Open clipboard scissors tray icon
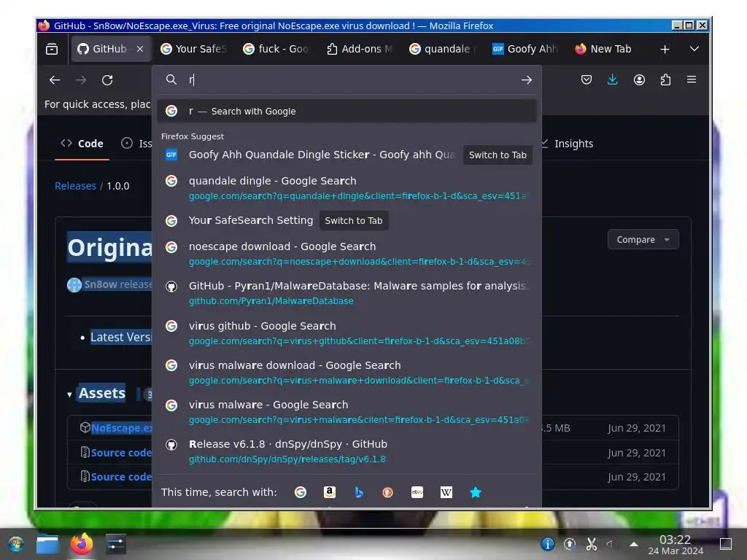 point(591,544)
